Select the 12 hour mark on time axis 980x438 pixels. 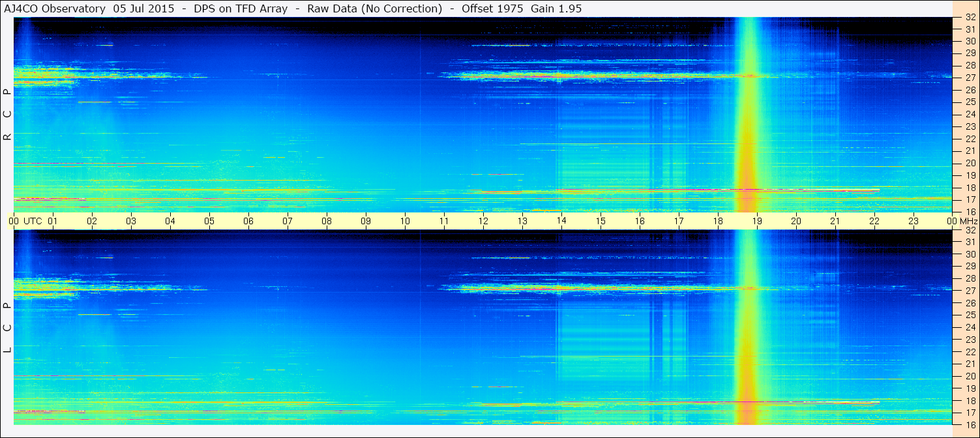[483, 221]
